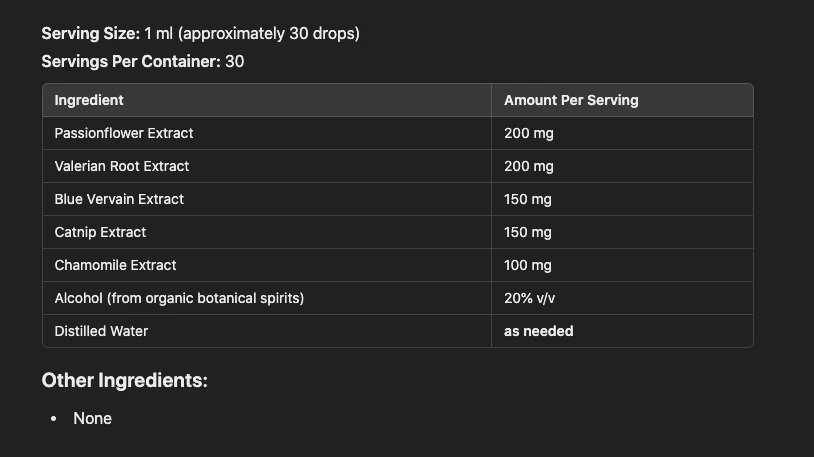Click the Other Ingredients heading

(125, 381)
